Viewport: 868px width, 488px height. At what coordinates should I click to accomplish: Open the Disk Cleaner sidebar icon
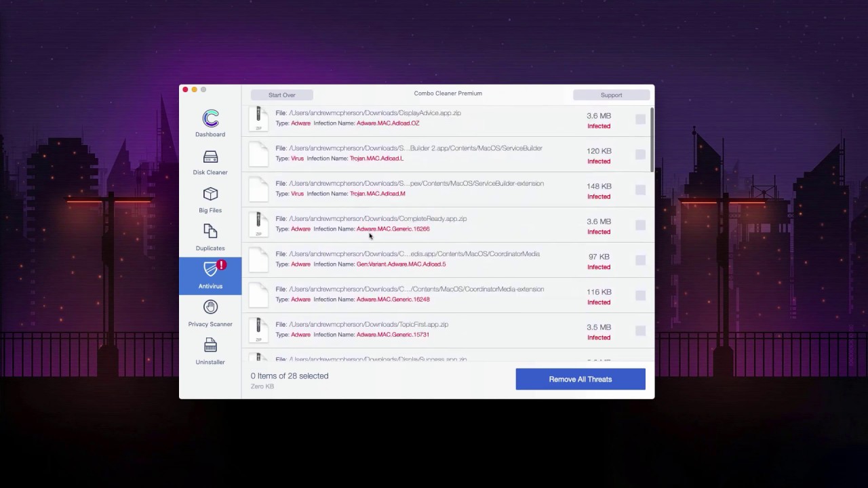click(x=210, y=157)
